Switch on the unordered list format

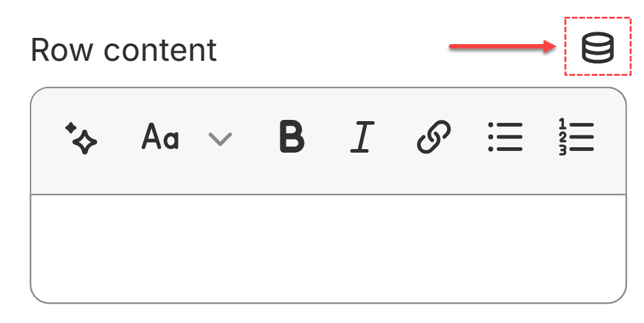pos(505,137)
